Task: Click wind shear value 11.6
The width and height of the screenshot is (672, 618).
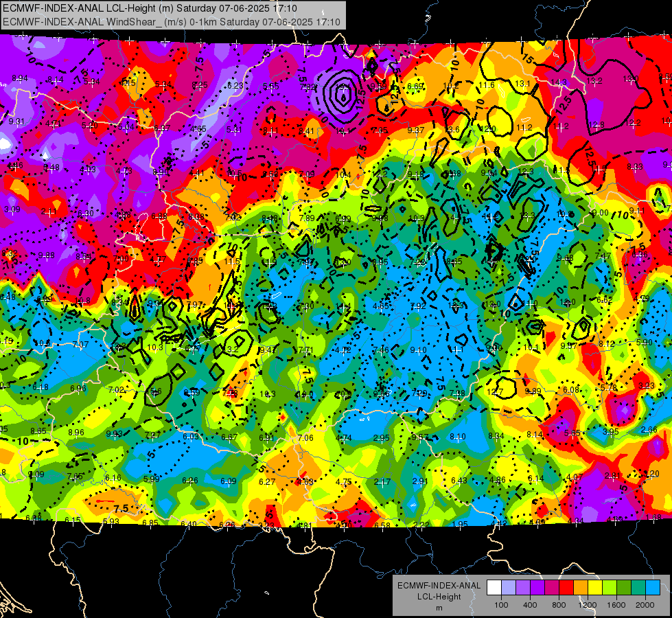Action: [x=487, y=85]
